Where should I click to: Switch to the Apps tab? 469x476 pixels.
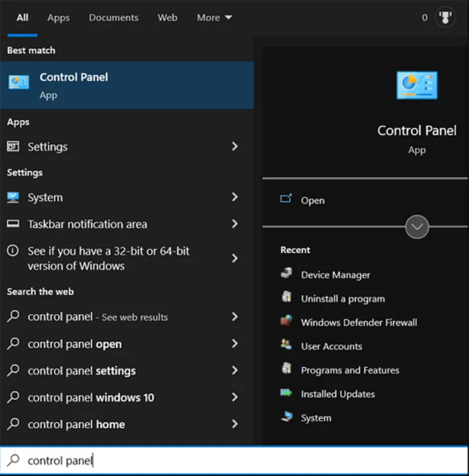click(x=58, y=18)
